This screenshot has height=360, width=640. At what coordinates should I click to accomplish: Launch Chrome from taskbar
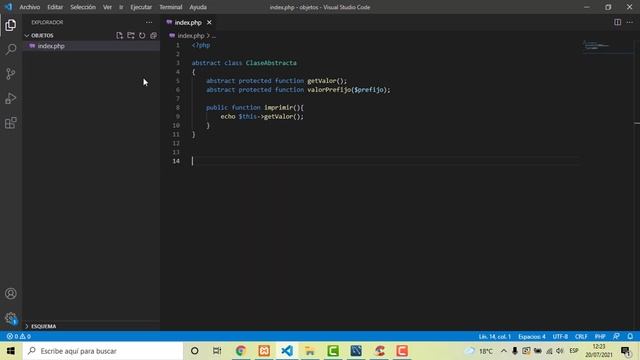pos(241,351)
